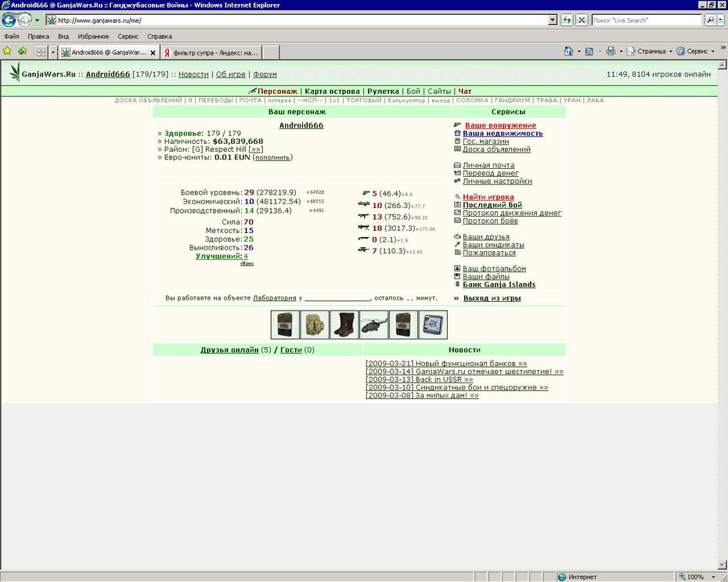
Task: Close the Android666 GanjaWars tab
Action: 153,52
